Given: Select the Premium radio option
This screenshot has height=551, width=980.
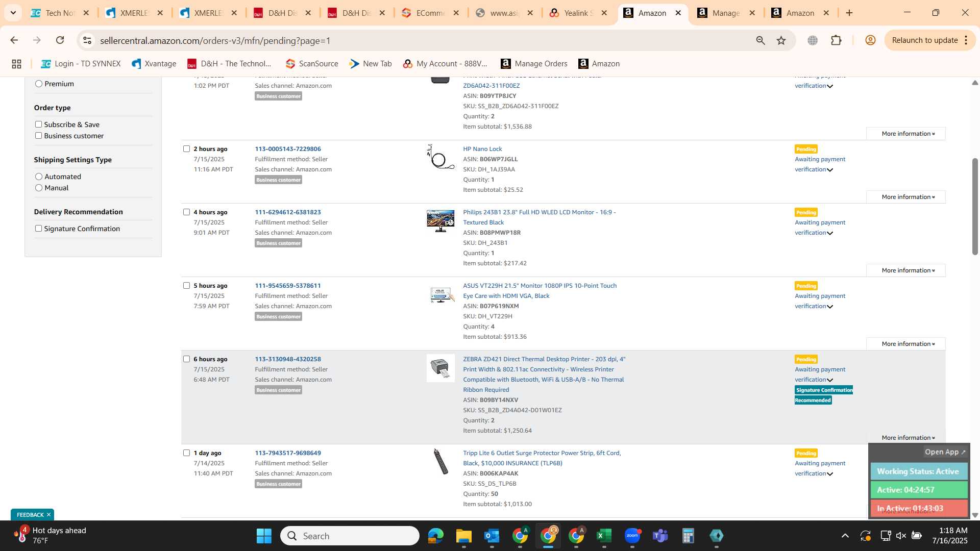Looking at the screenshot, I should [39, 84].
